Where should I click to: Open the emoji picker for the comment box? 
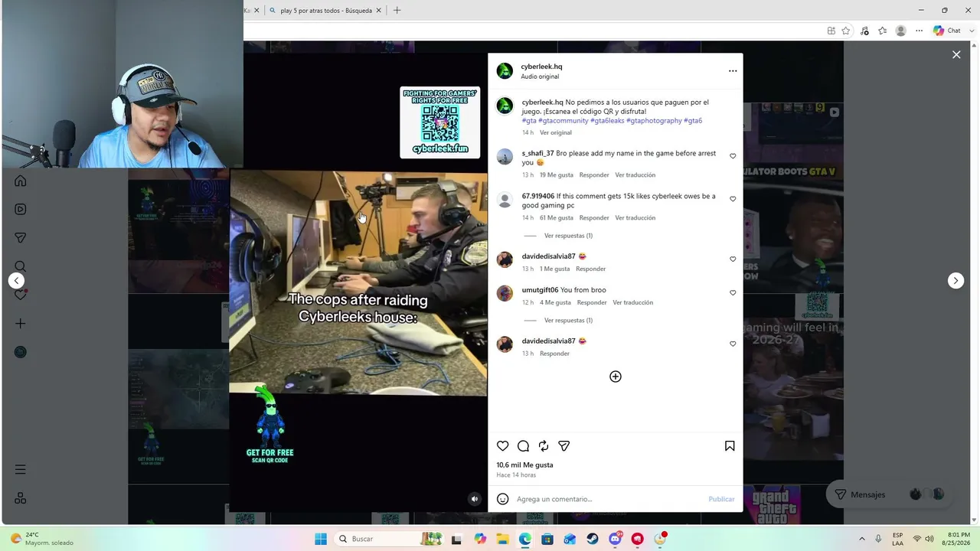point(503,499)
